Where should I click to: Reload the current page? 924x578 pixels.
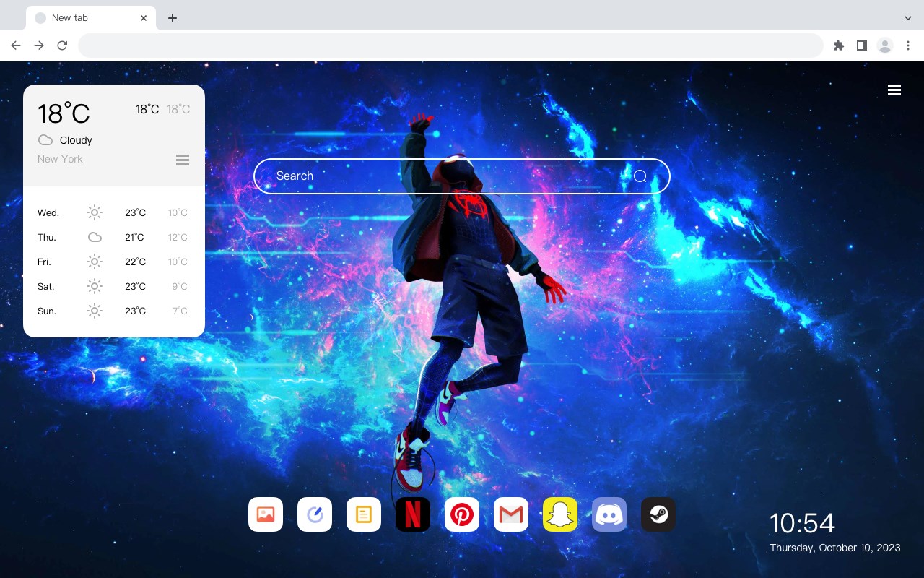pos(62,46)
